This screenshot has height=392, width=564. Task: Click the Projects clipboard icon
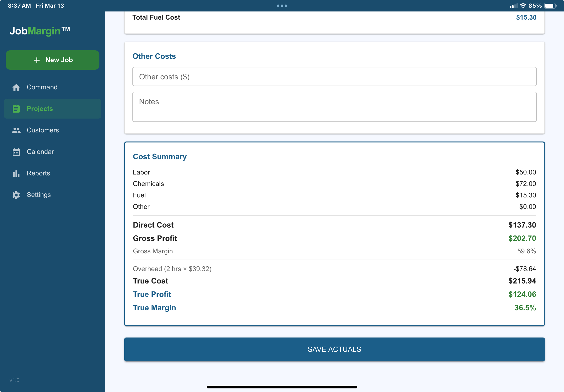coord(16,109)
